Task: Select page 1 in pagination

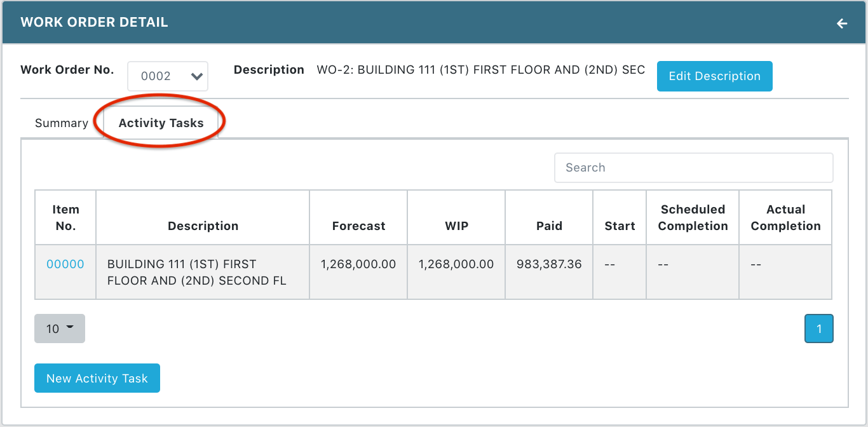Action: (819, 329)
